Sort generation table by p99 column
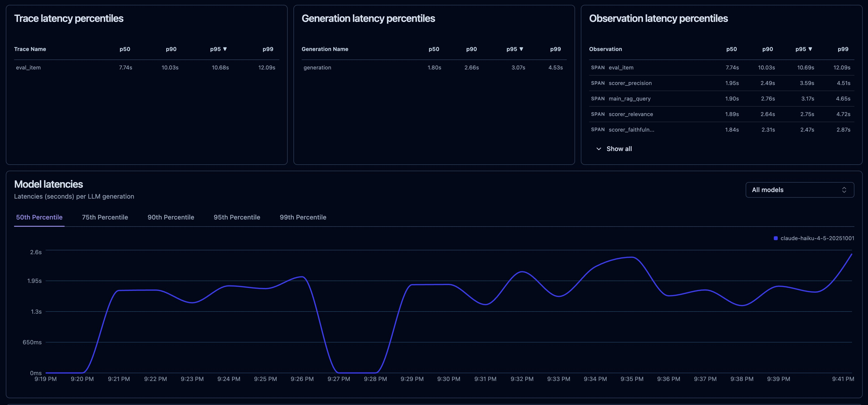 (555, 49)
